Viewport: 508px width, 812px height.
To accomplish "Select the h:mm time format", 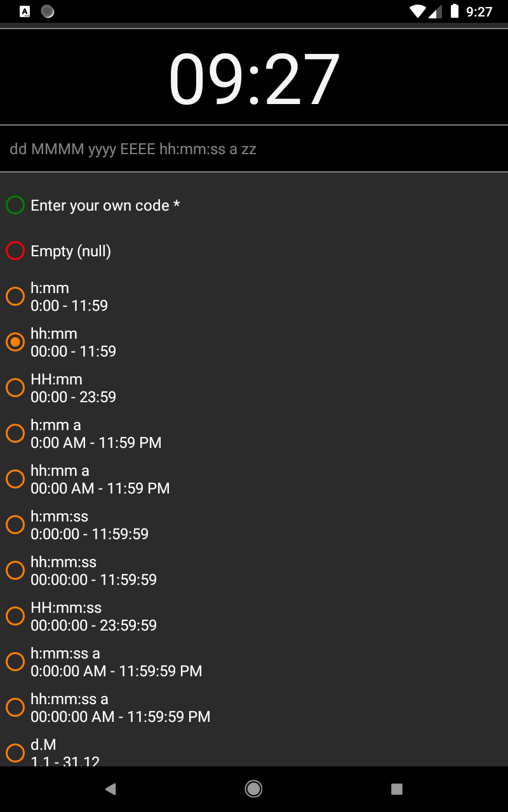I will coord(15,296).
